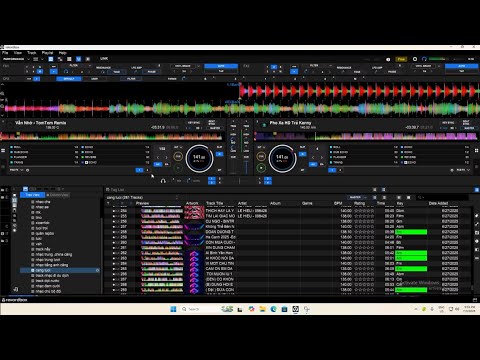
Task: Open File Explorer from taskbar
Action: pos(262,309)
